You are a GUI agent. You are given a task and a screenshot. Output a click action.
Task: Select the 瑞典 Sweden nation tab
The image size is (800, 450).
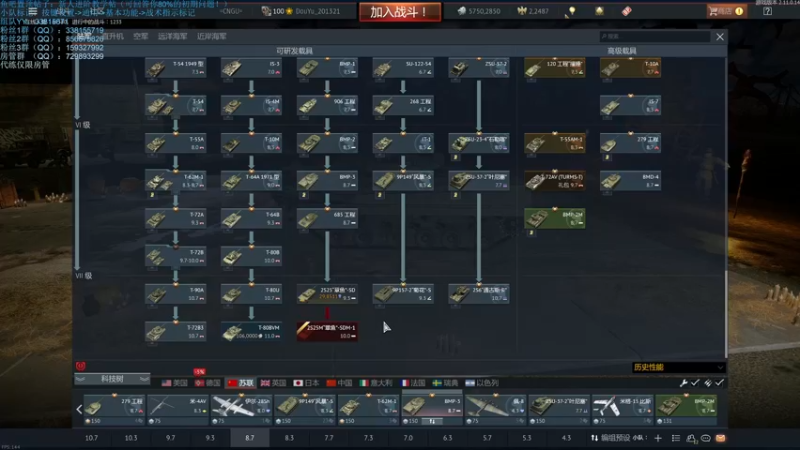coord(445,383)
